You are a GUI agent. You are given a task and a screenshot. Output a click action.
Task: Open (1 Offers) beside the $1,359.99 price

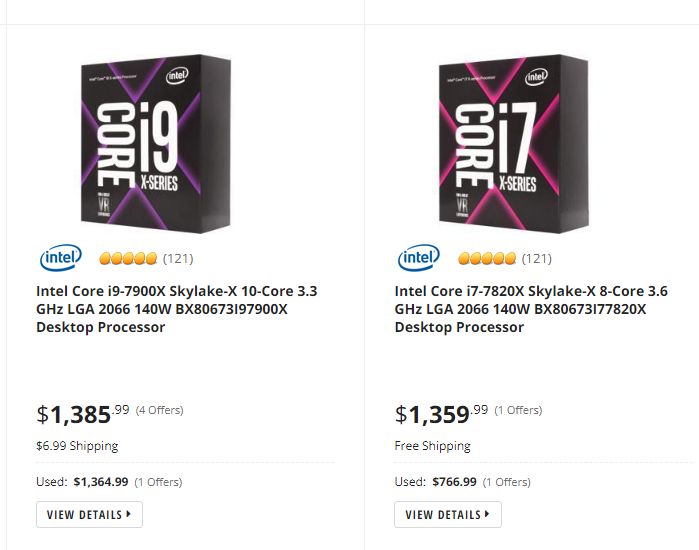[518, 410]
